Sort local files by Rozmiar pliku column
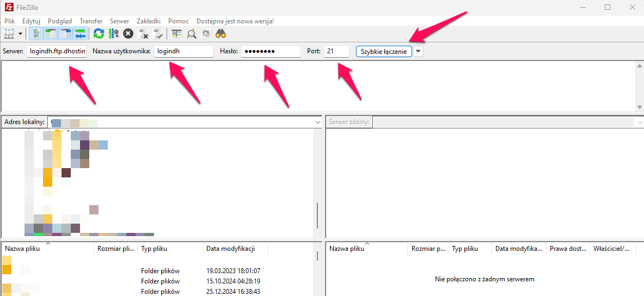The height and width of the screenshot is (296, 644). pos(116,249)
